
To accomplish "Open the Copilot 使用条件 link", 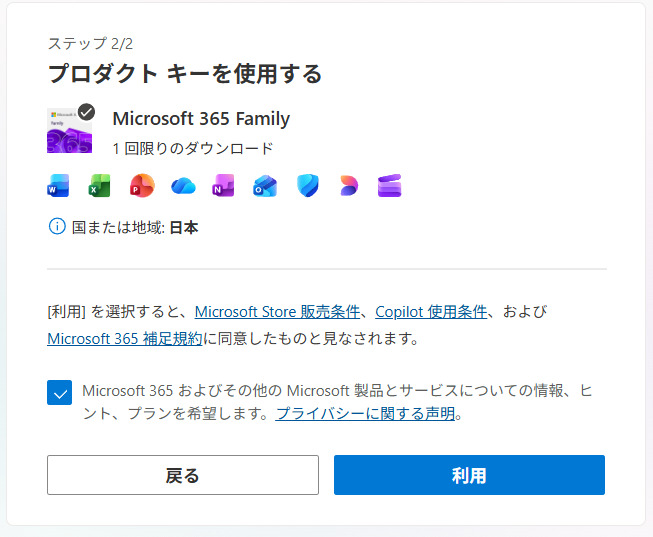I will tap(431, 311).
